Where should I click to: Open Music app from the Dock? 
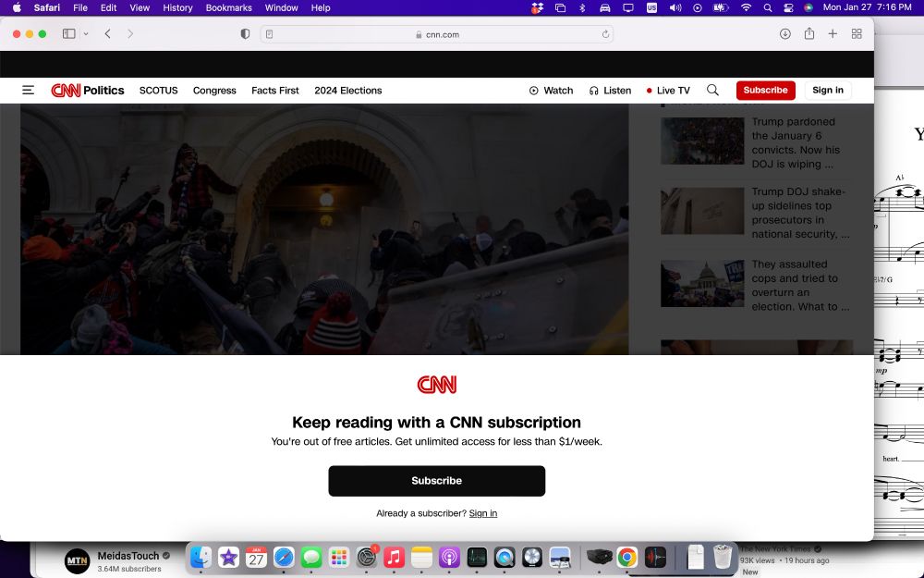tap(395, 557)
